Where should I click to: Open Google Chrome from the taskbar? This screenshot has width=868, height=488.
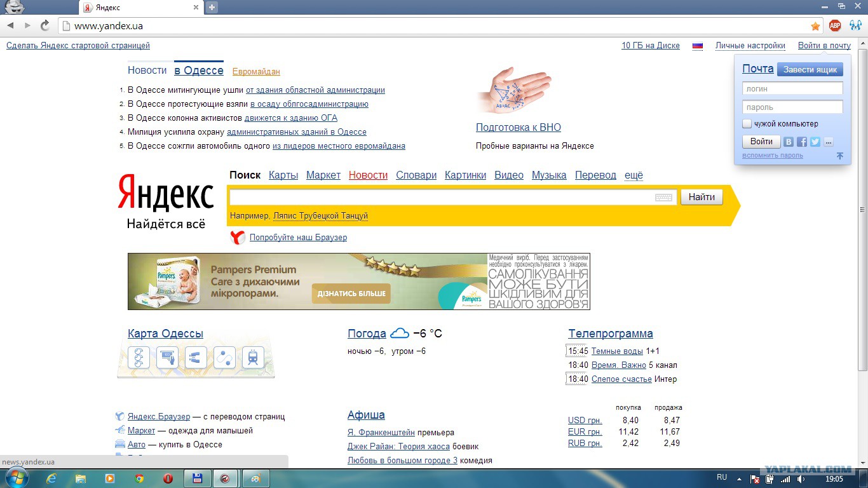pyautogui.click(x=139, y=478)
